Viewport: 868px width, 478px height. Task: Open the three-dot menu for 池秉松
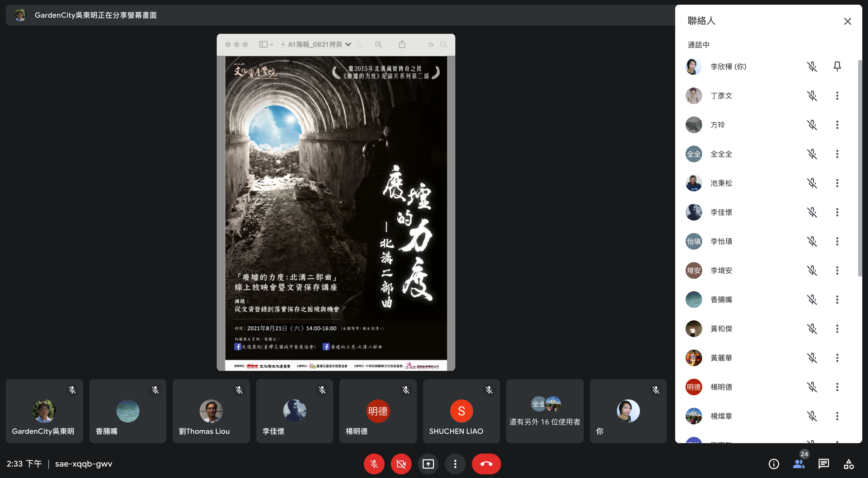tap(837, 183)
